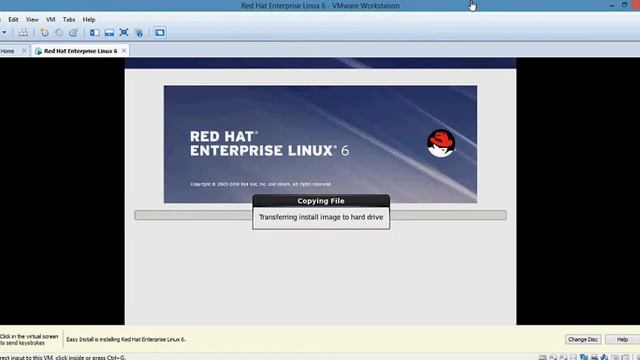This screenshot has height=360, width=640.
Task: Click the status bar network adapter icon
Action: click(584, 358)
